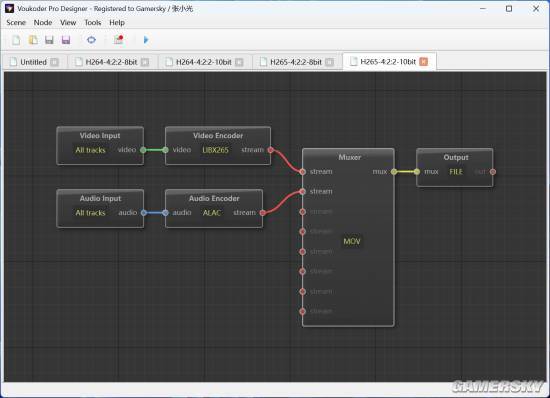The width and height of the screenshot is (550, 398).
Task: Click the purple Save As disk icon
Action: coord(66,40)
